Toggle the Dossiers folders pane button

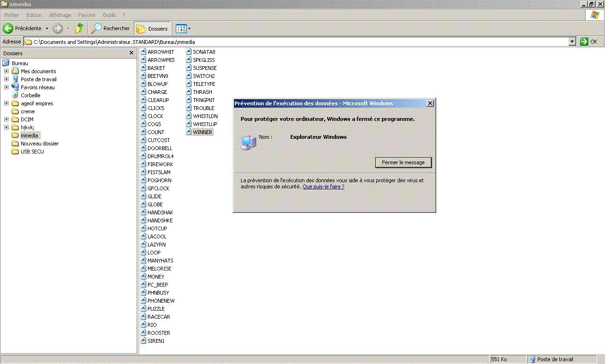coord(152,28)
